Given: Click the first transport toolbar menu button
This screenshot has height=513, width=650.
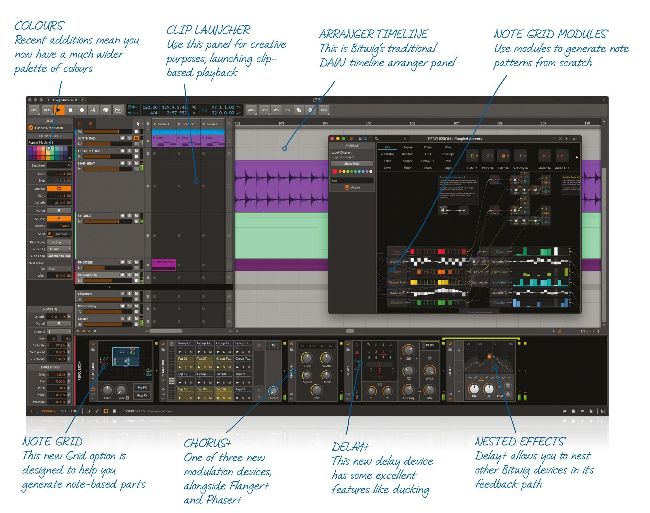Looking at the screenshot, I should point(34,110).
